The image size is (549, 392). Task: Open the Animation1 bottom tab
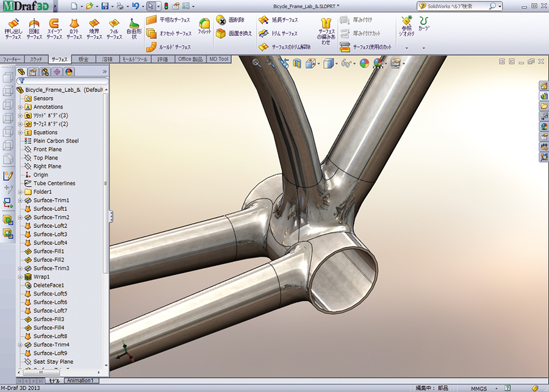pyautogui.click(x=80, y=380)
